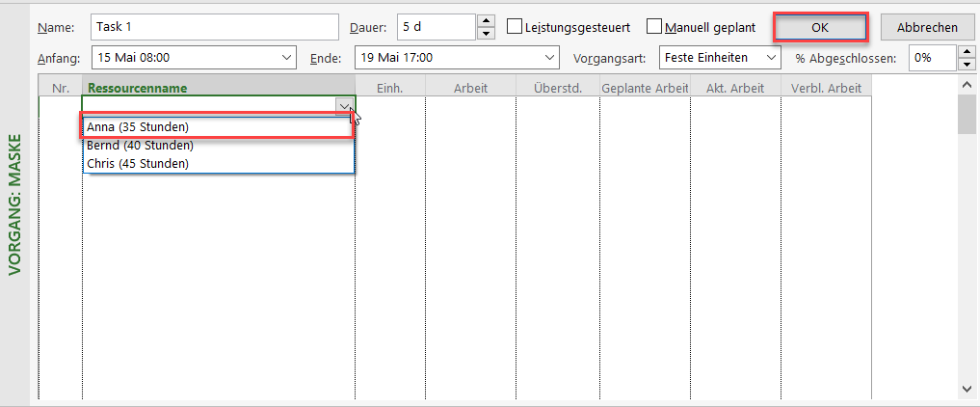Increase % Abgeschlossen with up arrow
The width and height of the screenshot is (980, 407).
point(967,52)
